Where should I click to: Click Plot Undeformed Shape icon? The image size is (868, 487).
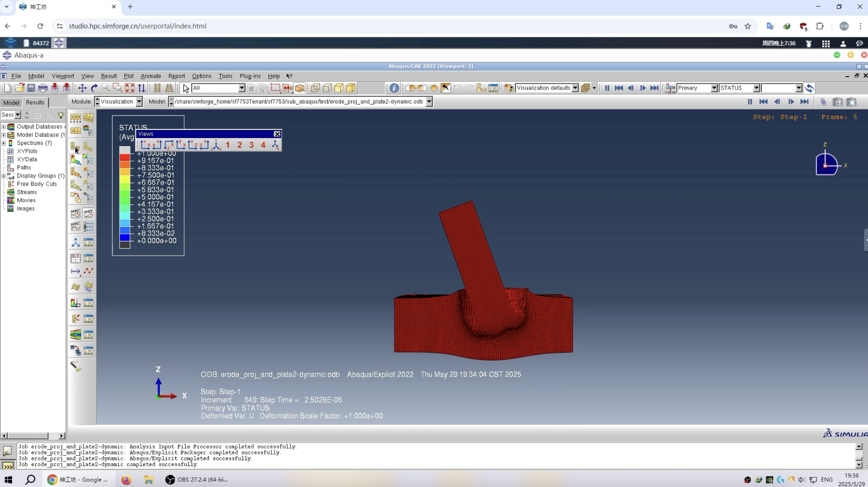[75, 146]
